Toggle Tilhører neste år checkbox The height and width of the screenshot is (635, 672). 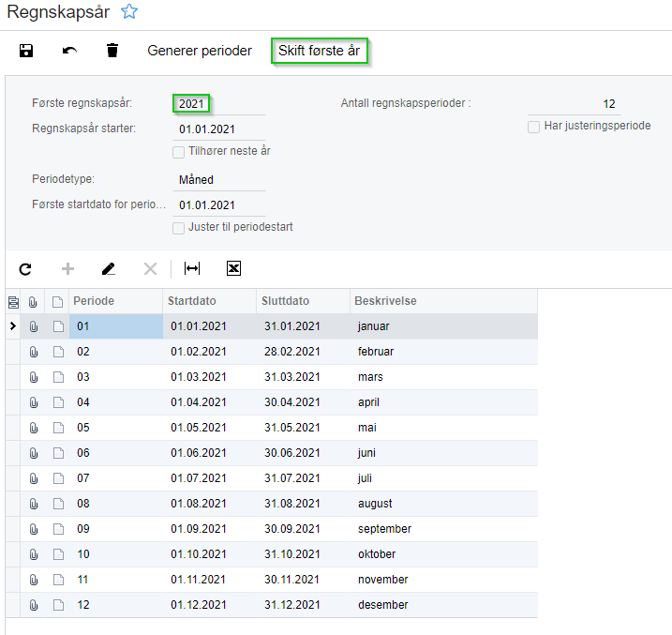(x=178, y=152)
